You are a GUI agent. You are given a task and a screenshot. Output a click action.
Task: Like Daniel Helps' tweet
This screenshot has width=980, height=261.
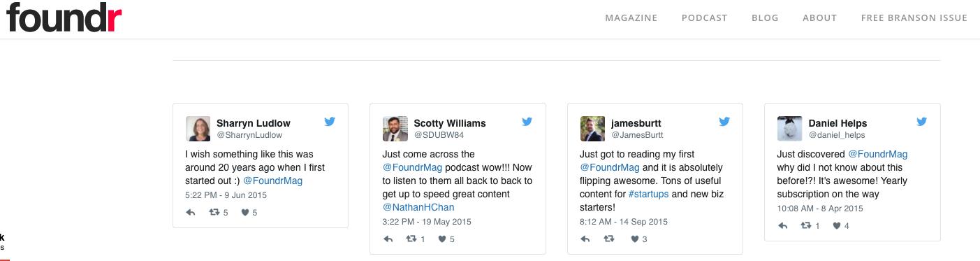tap(838, 226)
